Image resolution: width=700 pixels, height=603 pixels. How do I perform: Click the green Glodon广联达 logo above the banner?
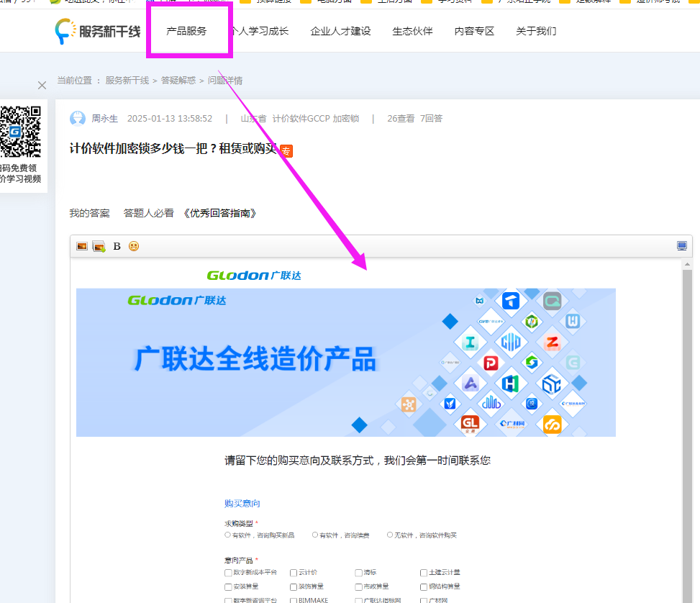(x=254, y=276)
